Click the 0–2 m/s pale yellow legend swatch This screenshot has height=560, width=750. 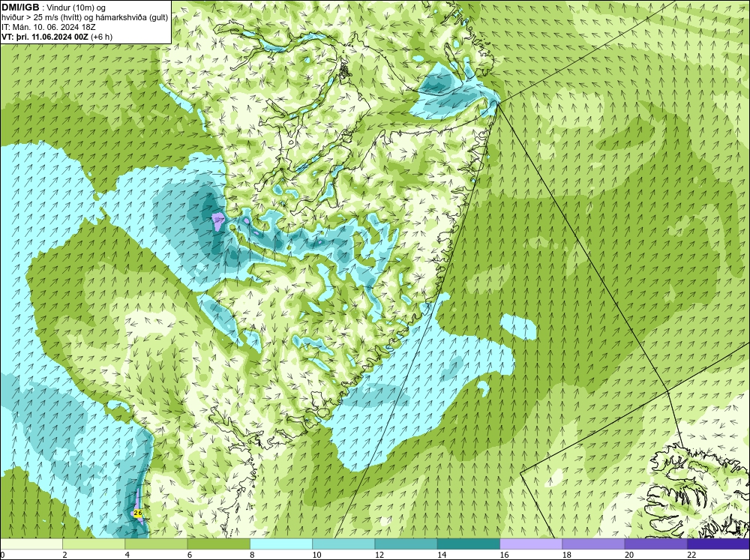click(x=31, y=544)
